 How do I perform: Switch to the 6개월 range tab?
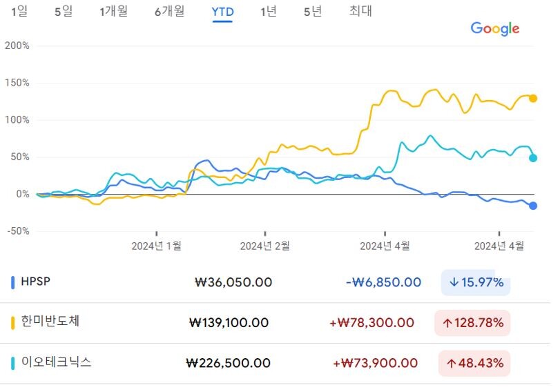click(170, 12)
